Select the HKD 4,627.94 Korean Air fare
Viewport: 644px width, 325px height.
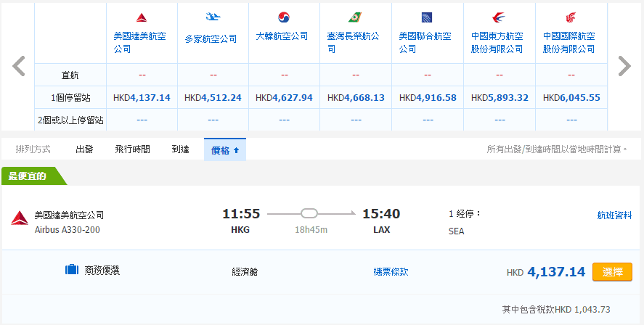[x=284, y=97]
